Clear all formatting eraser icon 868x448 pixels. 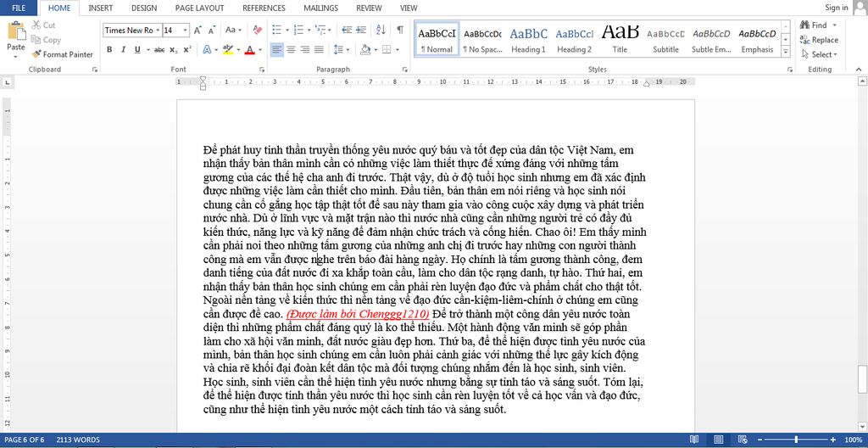point(258,30)
